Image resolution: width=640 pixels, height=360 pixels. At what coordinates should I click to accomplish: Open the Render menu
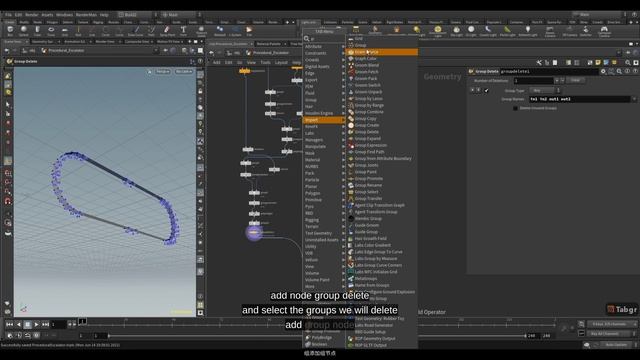(x=31, y=15)
